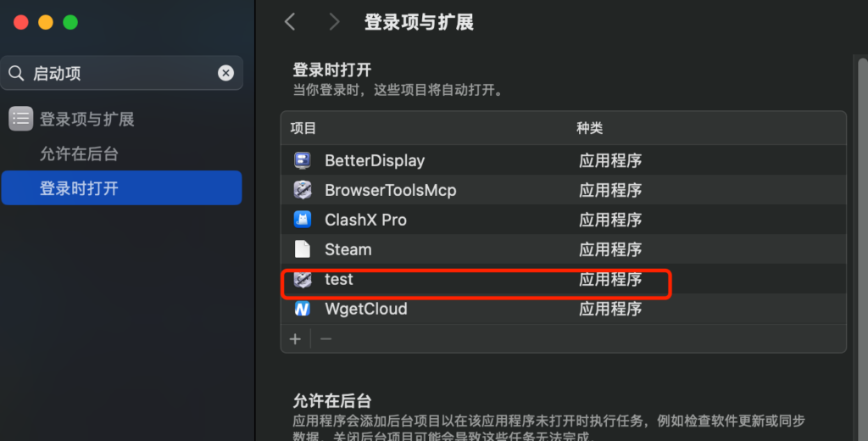Go back with the left chevron

click(290, 21)
